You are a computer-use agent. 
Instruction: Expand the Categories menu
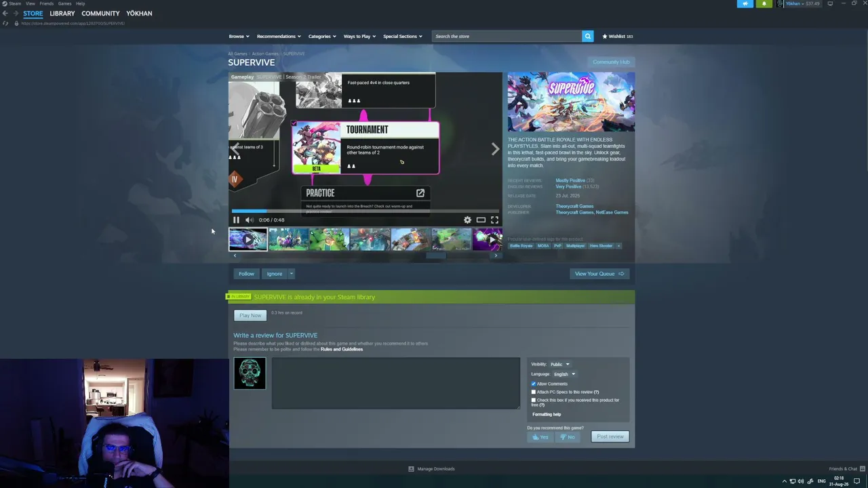pyautogui.click(x=322, y=36)
